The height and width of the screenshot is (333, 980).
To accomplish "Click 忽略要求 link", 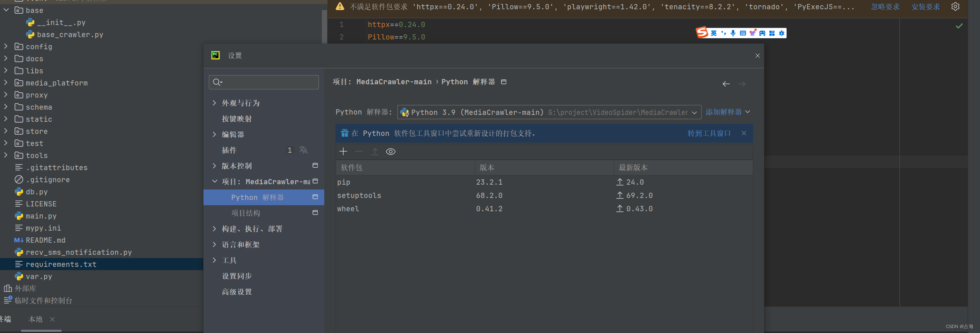I will point(885,6).
